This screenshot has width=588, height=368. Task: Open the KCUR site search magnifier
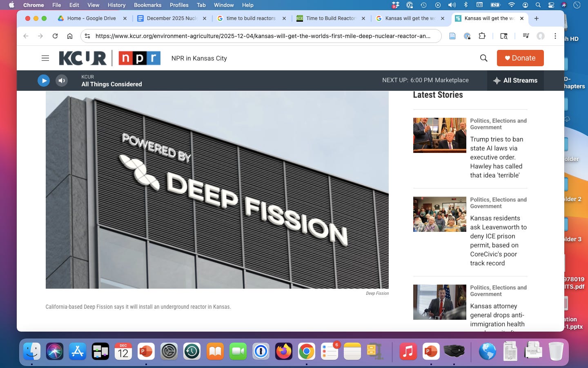484,58
